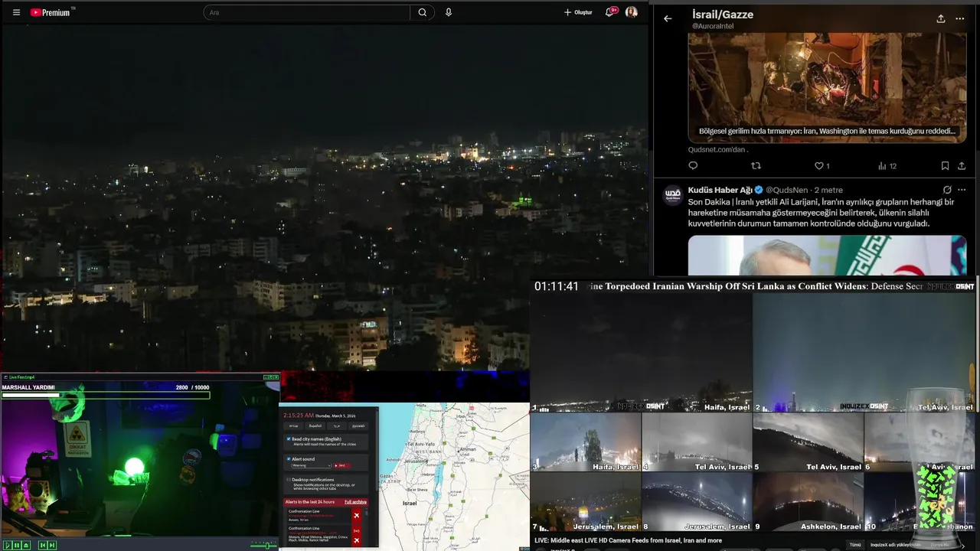Click the 'LIVE: Middle east LIVE HD Camera Feeds' title
The image size is (980, 551).
pyautogui.click(x=628, y=540)
